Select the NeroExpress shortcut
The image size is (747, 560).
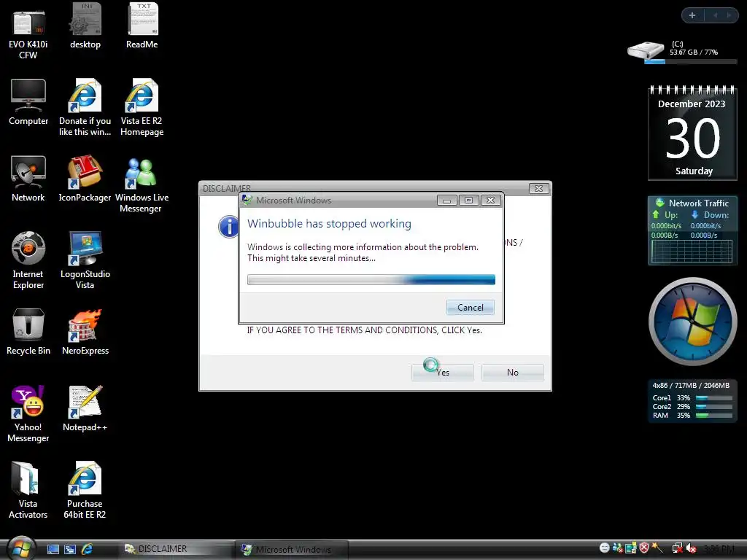coord(85,332)
